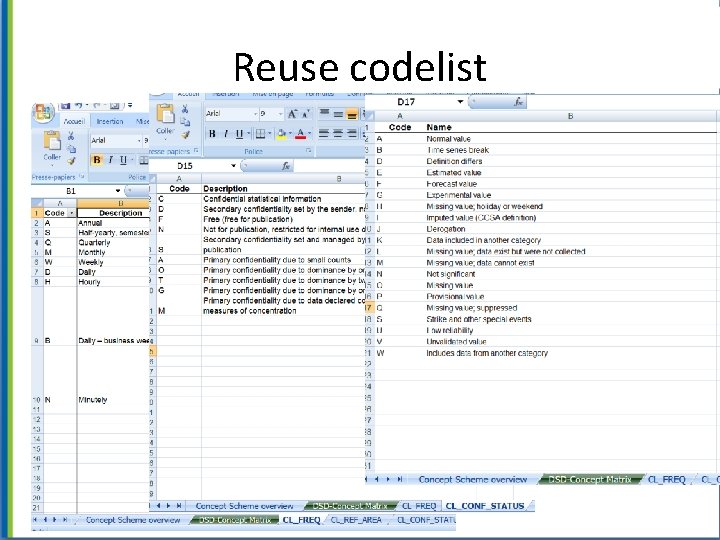Select the DSD-Concept Matrix sheet tab in the right window
Viewport: 720px width, 540px height.
(x=590, y=479)
